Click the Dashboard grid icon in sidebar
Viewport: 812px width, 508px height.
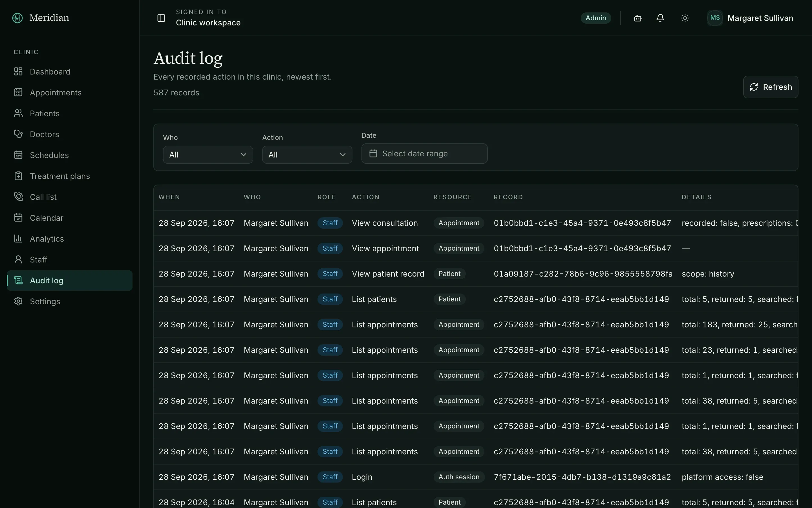pyautogui.click(x=18, y=72)
